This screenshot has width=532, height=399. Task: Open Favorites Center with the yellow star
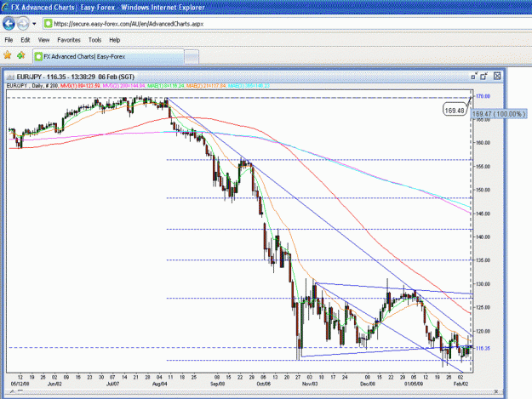(x=8, y=55)
